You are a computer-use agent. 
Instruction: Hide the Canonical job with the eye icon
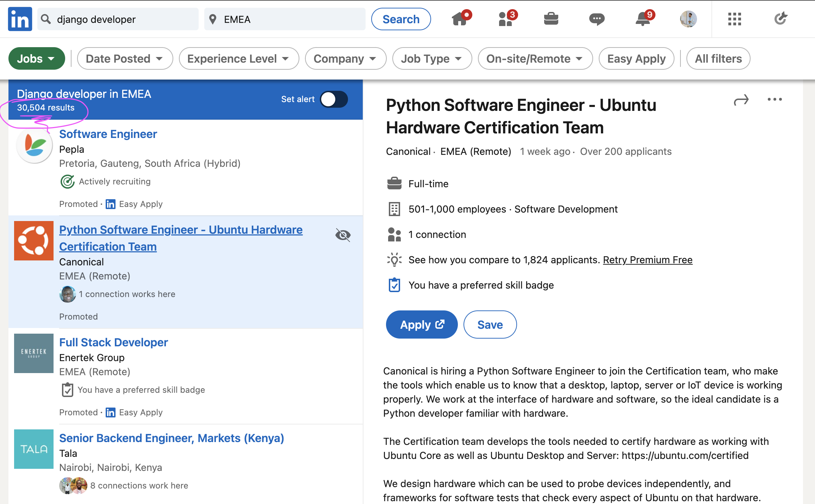(x=342, y=235)
